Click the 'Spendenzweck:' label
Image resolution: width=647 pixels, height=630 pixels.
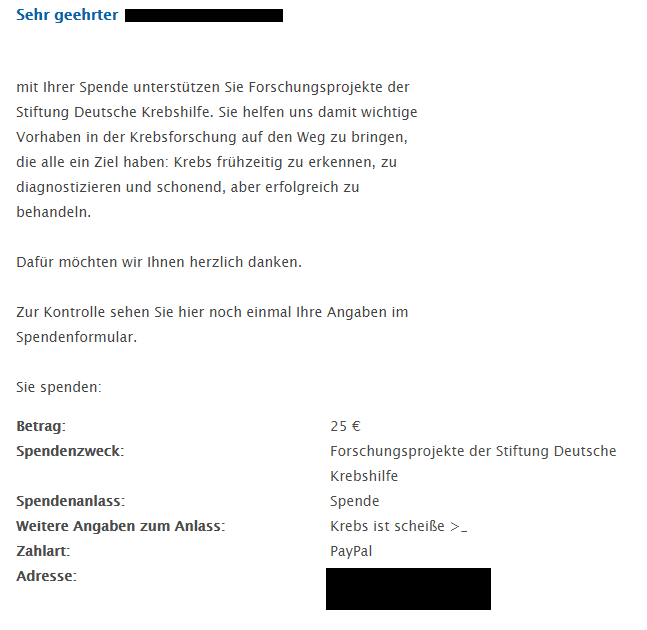pyautogui.click(x=70, y=451)
